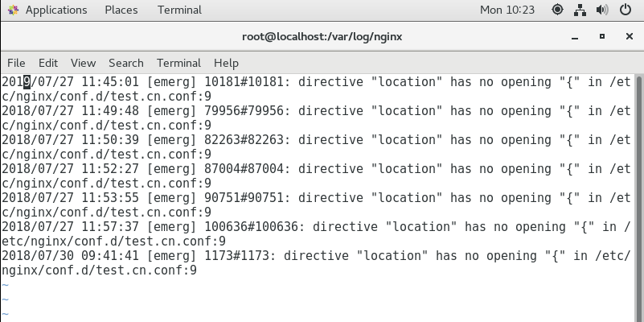Open the Edit menu in terminal
Image resolution: width=644 pixels, height=322 pixels.
pos(48,63)
